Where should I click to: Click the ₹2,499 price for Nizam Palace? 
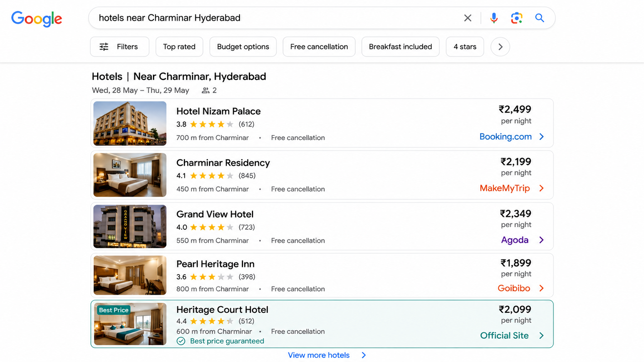click(515, 109)
